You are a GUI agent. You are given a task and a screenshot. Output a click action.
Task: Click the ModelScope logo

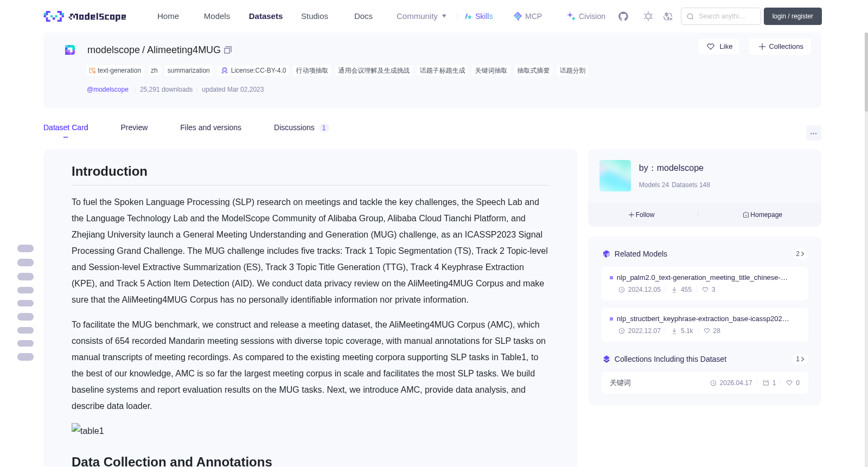click(x=85, y=16)
